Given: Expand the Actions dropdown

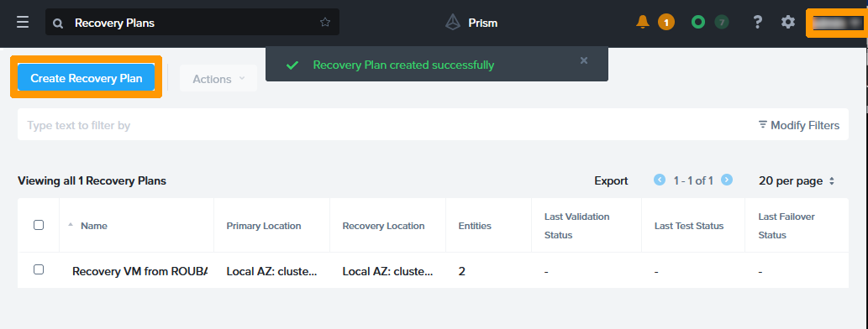Looking at the screenshot, I should point(218,79).
